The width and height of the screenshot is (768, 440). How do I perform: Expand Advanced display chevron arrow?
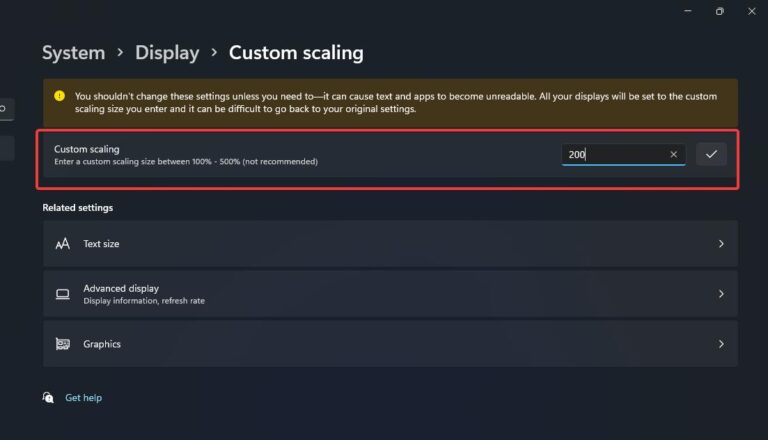point(721,294)
